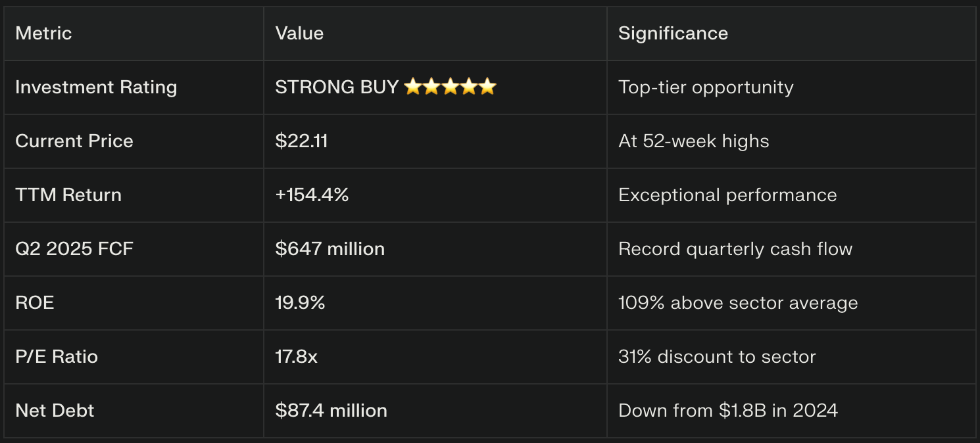Click the +154.4% return value
This screenshot has width=980, height=443.
312,195
